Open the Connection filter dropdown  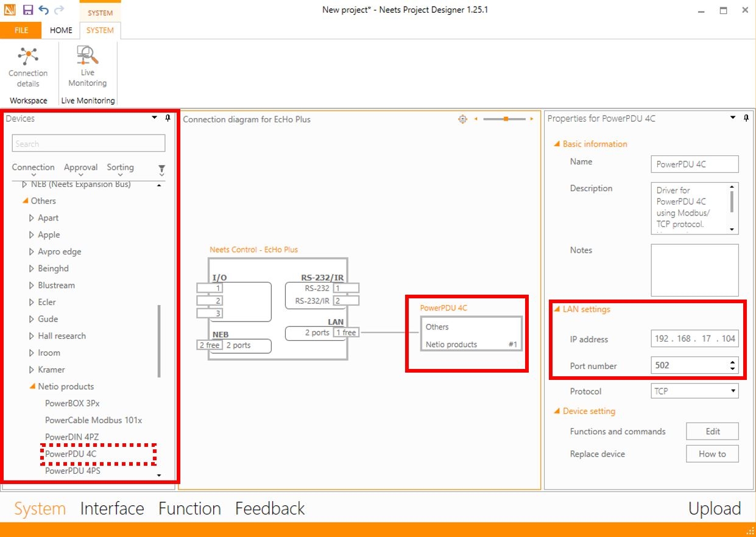pos(34,170)
